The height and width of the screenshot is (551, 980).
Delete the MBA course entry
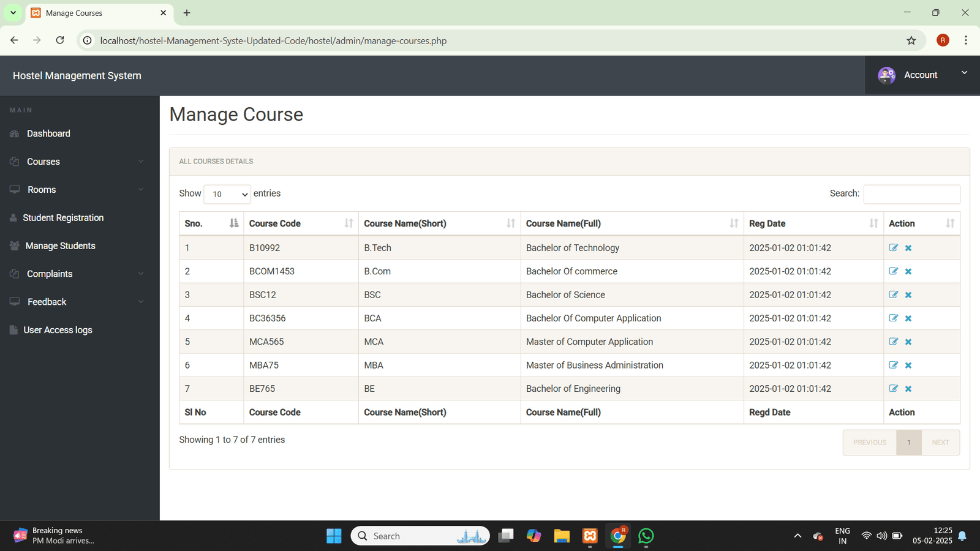908,365
